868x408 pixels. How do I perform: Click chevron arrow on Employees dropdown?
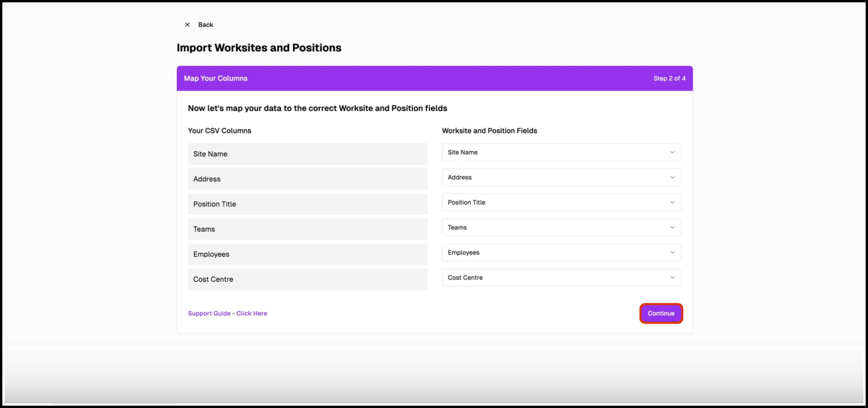(672, 253)
